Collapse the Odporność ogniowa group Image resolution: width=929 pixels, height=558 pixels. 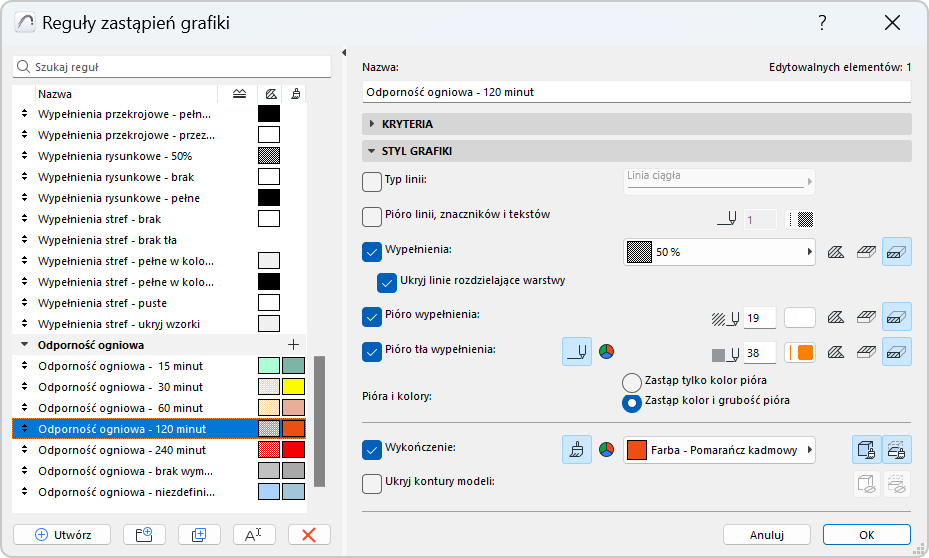click(24, 344)
